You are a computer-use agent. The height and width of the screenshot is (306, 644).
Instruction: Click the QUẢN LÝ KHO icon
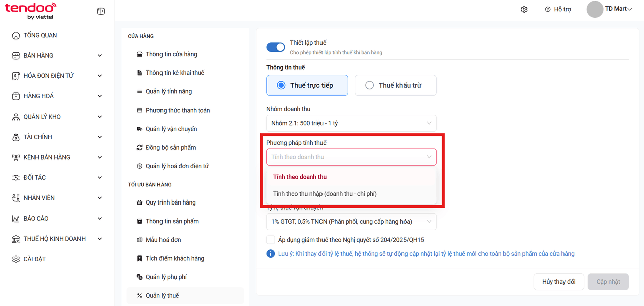16,117
